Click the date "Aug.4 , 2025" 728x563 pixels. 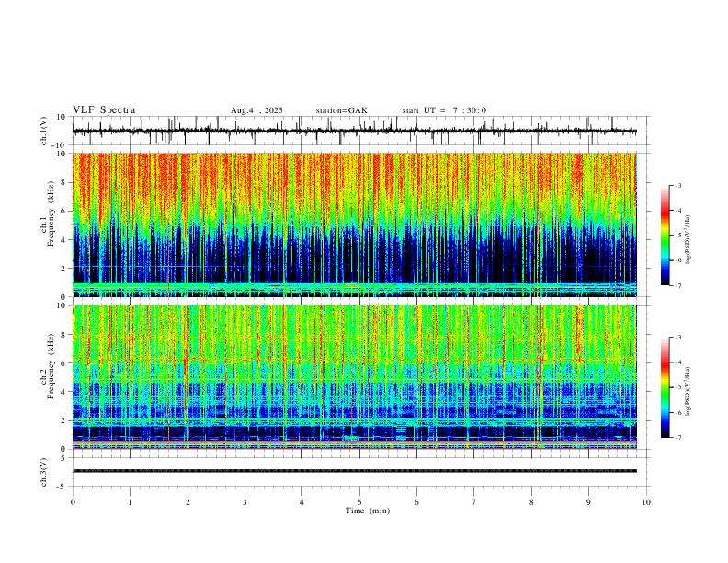point(256,110)
